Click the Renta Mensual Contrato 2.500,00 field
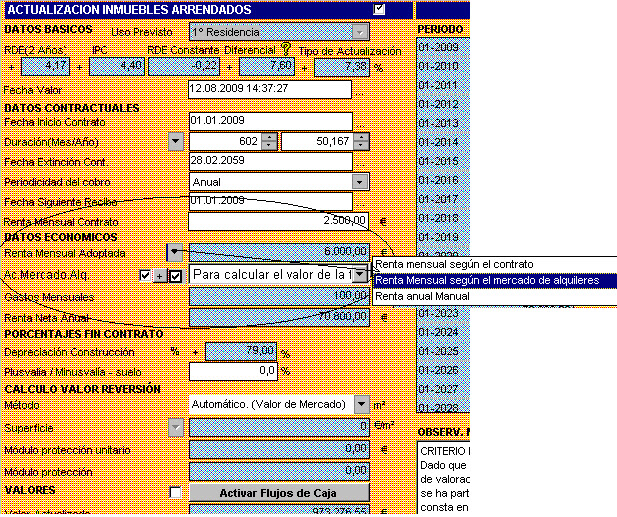This screenshot has width=617, height=517. (279, 222)
